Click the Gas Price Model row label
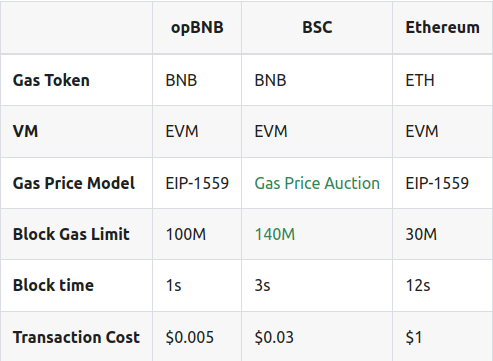This screenshot has height=361, width=493. point(74,183)
